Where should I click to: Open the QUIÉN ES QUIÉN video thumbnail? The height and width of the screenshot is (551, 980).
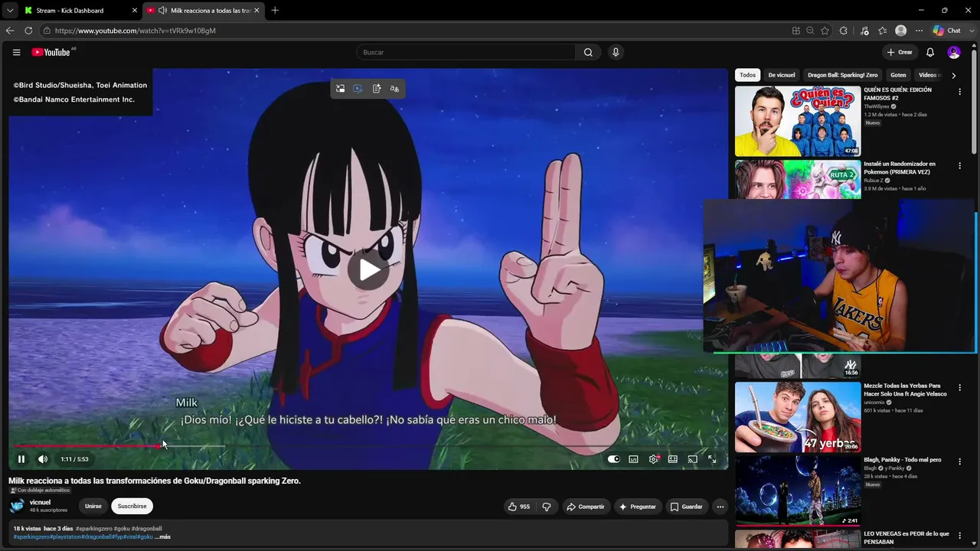798,121
